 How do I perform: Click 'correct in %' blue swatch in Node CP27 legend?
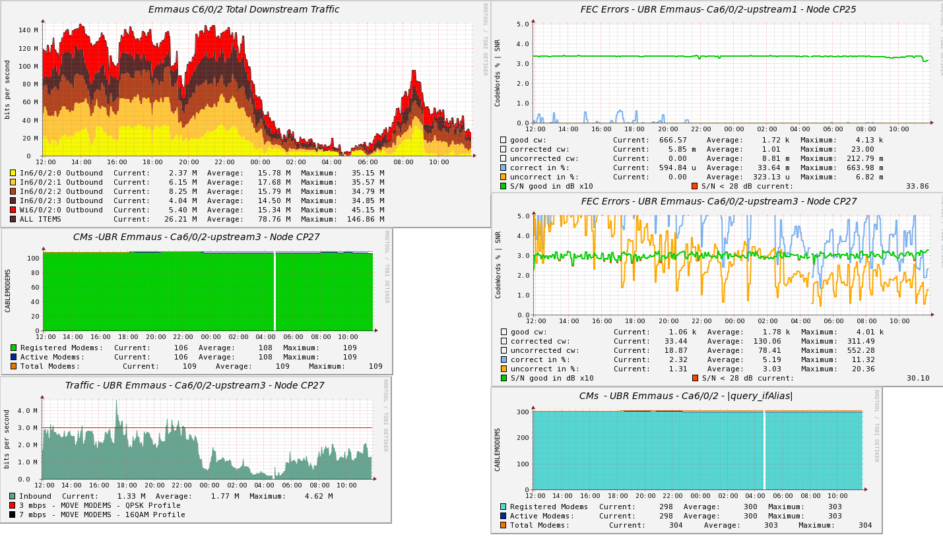coord(504,359)
